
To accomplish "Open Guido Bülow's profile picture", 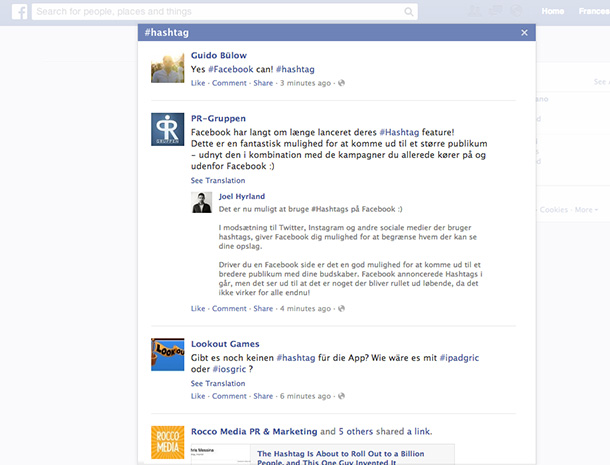I will pyautogui.click(x=167, y=67).
